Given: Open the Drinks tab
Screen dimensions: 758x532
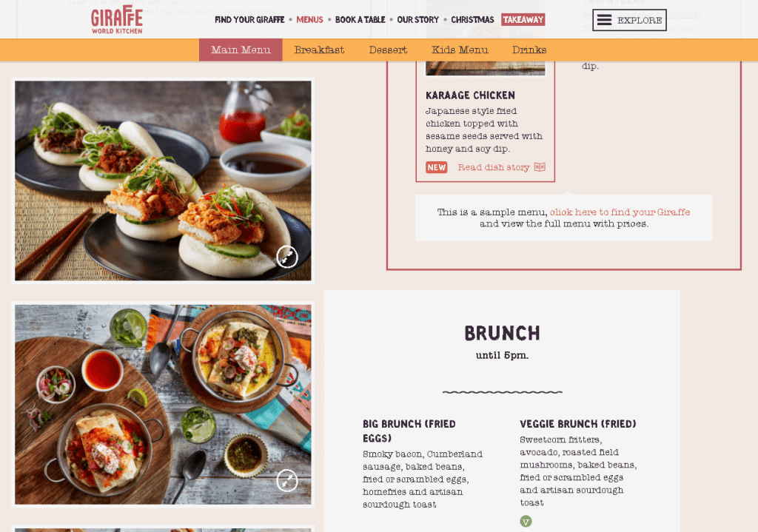Looking at the screenshot, I should click(x=529, y=50).
